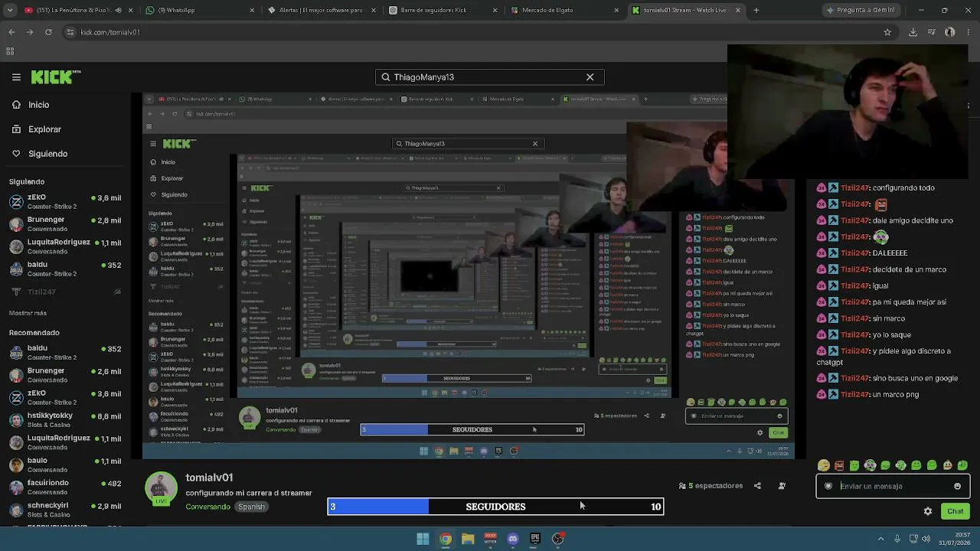Click the chat message field Enviar un mensaje
Image resolution: width=980 pixels, height=551 pixels.
pyautogui.click(x=893, y=486)
